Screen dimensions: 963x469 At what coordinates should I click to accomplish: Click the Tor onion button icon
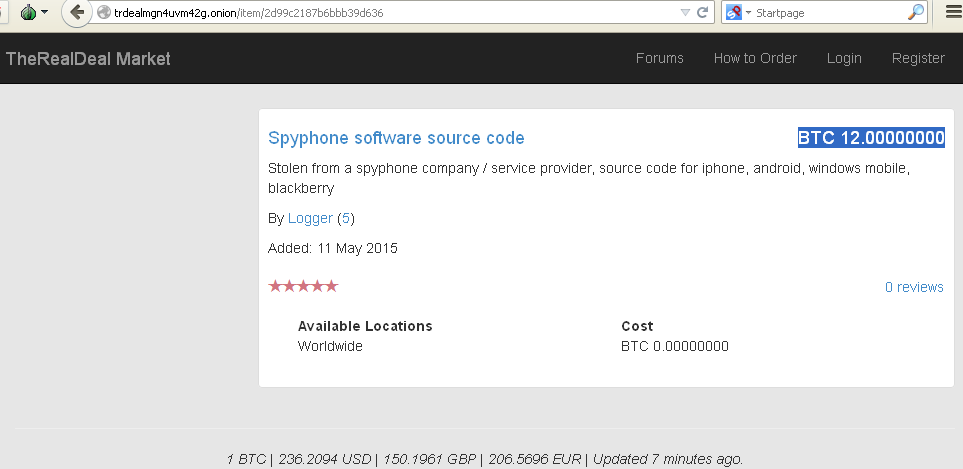(28, 12)
